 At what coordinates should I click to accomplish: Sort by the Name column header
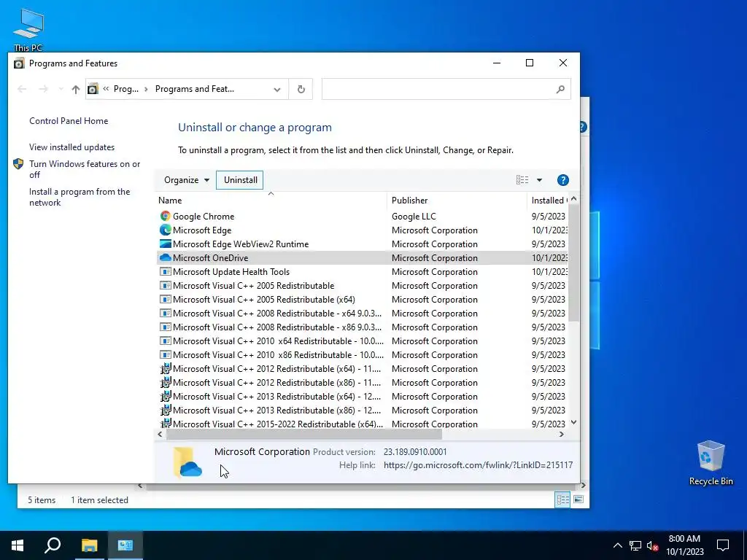[x=271, y=201]
